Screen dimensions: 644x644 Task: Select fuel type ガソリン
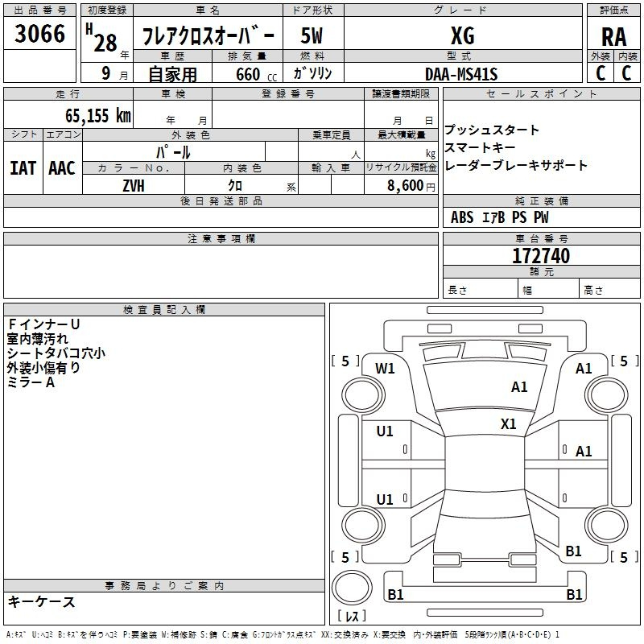point(312,73)
